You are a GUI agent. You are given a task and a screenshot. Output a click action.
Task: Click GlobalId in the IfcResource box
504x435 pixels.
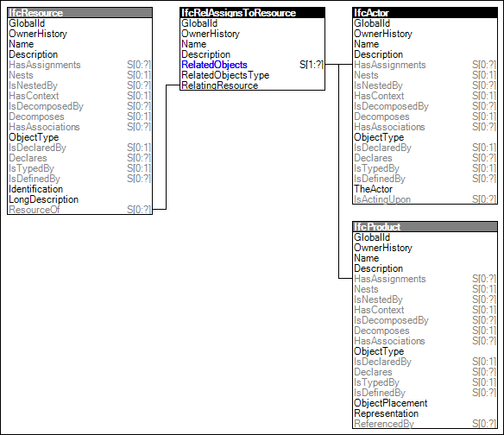pyautogui.click(x=27, y=23)
